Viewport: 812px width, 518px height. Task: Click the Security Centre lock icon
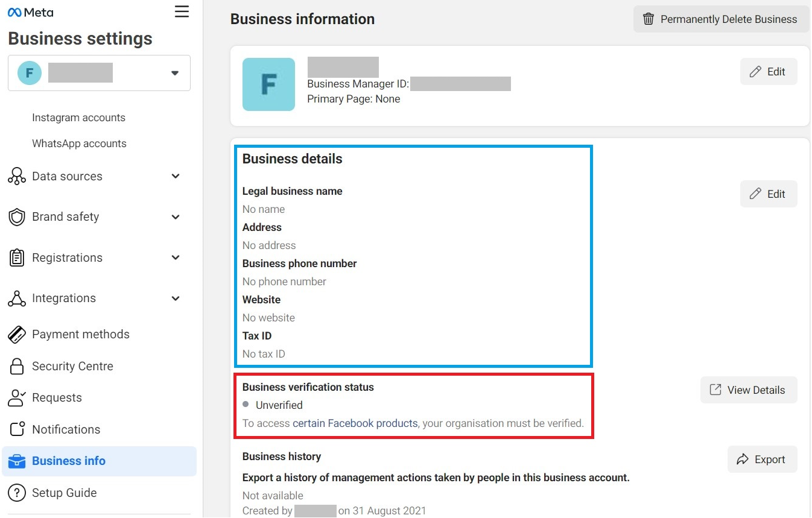[x=17, y=367]
